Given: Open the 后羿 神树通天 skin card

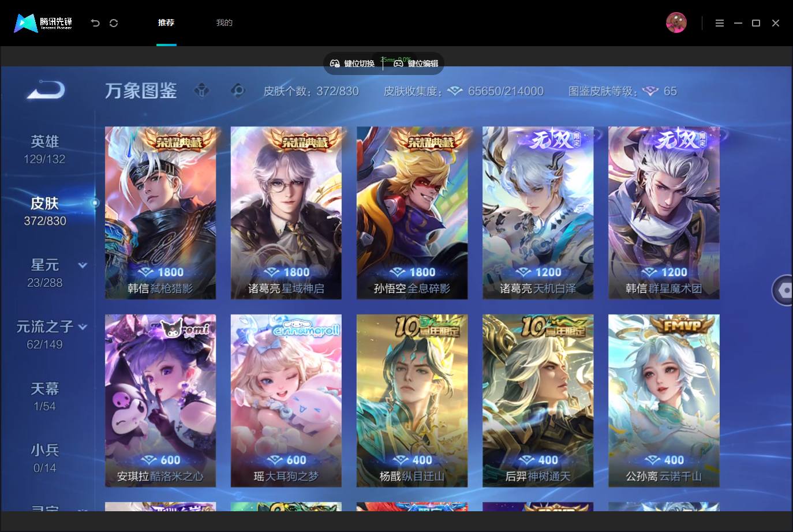Looking at the screenshot, I should coord(538,400).
